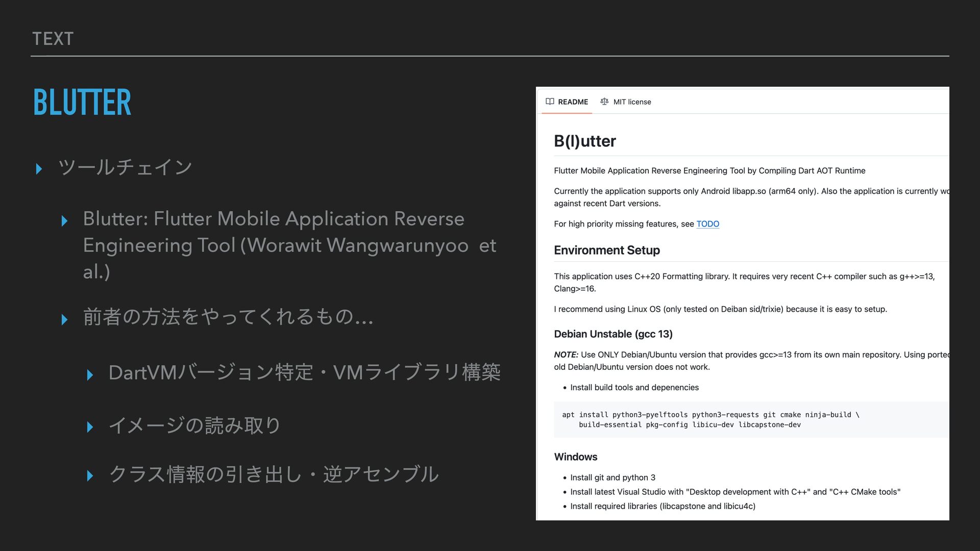Click the blue bullet arrow beside Blutter: Flutter Mobile
The height and width of the screenshot is (551, 980).
click(65, 221)
